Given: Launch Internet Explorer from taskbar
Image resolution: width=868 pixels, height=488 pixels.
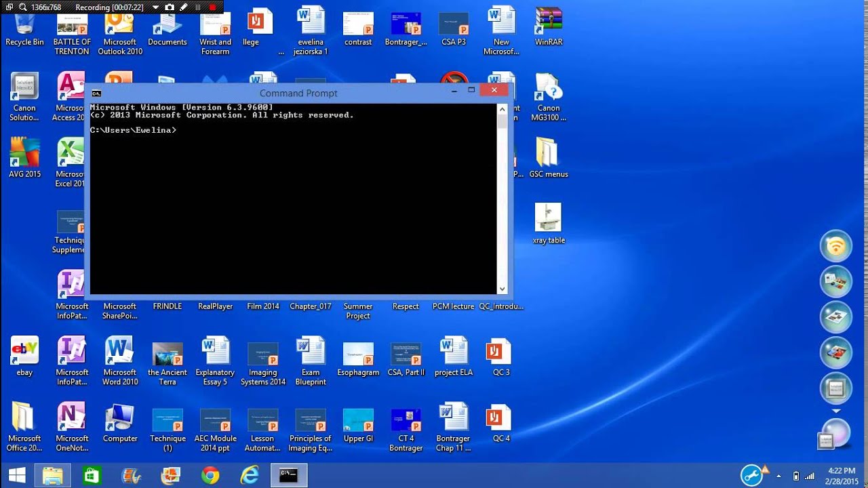Looking at the screenshot, I should coord(250,476).
